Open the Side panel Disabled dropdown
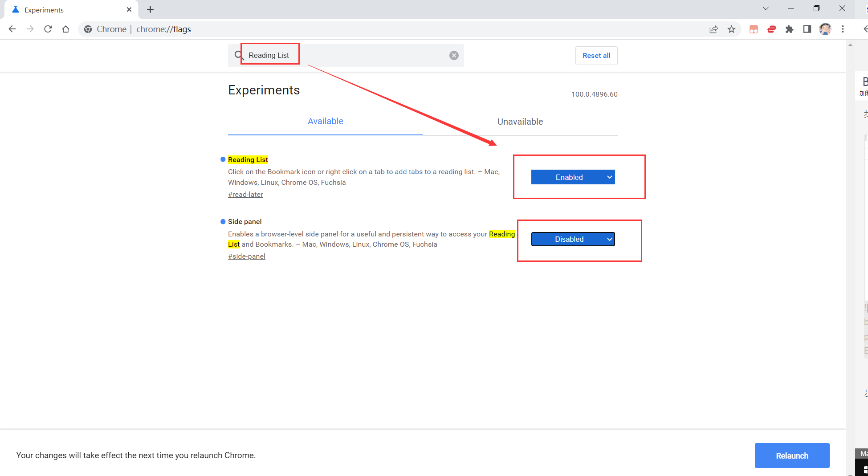Viewport: 868px width, 476px height. coord(573,239)
